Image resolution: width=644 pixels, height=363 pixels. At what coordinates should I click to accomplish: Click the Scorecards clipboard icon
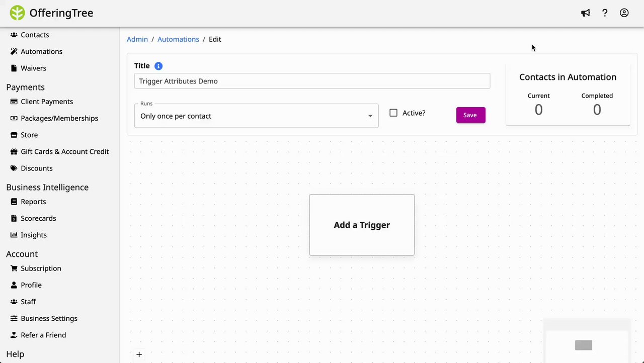(14, 219)
